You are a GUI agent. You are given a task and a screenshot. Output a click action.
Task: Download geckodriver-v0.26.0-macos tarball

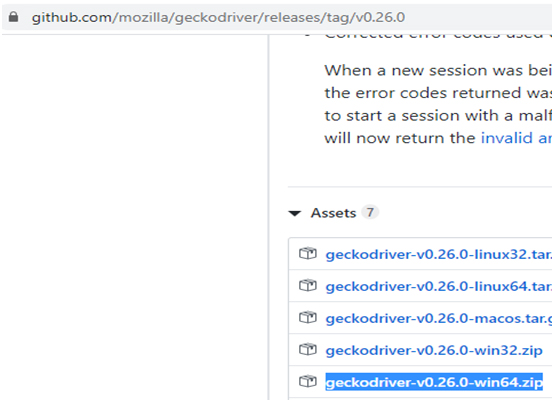click(438, 318)
